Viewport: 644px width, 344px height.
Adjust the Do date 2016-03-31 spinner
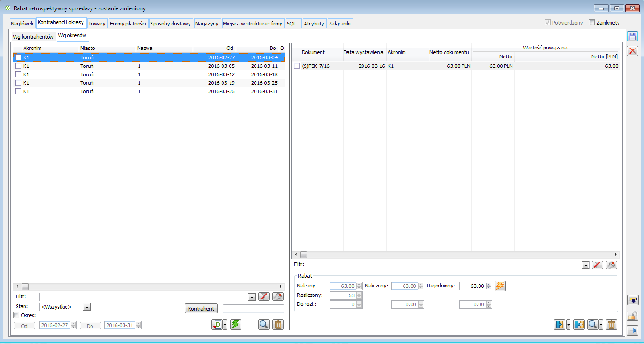pos(138,325)
